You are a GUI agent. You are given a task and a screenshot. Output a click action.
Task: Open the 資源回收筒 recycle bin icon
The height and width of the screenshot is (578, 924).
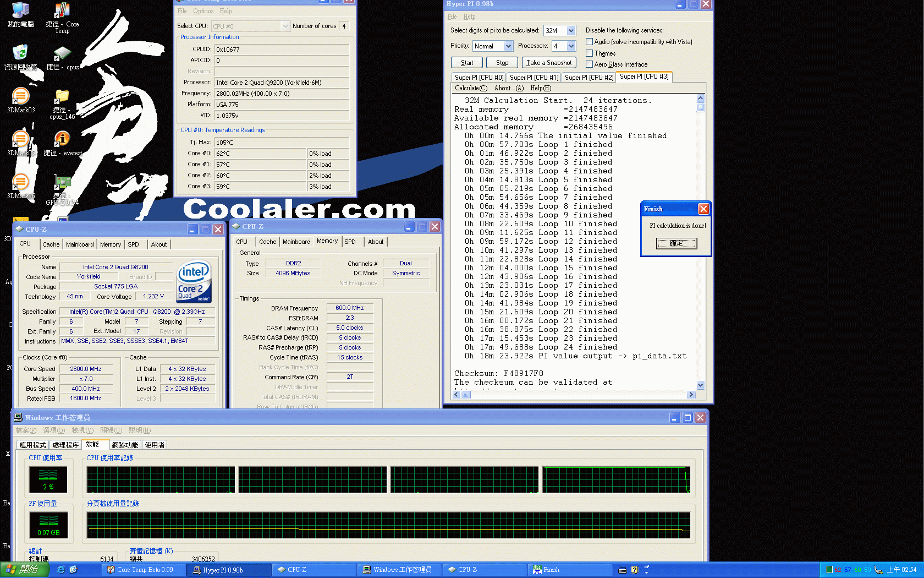(20, 57)
